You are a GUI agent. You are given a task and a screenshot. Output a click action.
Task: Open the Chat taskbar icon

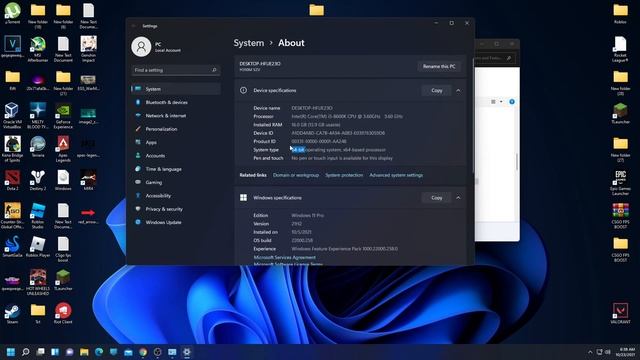click(x=70, y=352)
